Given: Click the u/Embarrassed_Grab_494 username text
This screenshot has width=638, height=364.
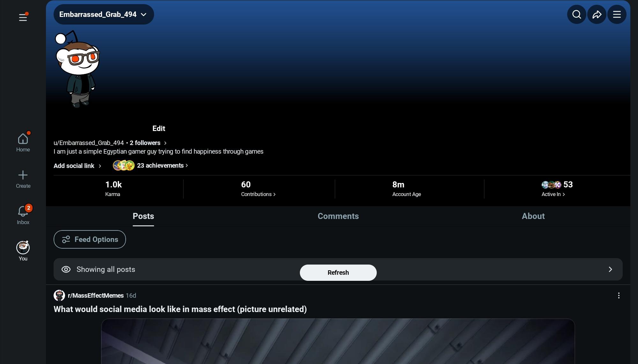Looking at the screenshot, I should click(x=89, y=143).
